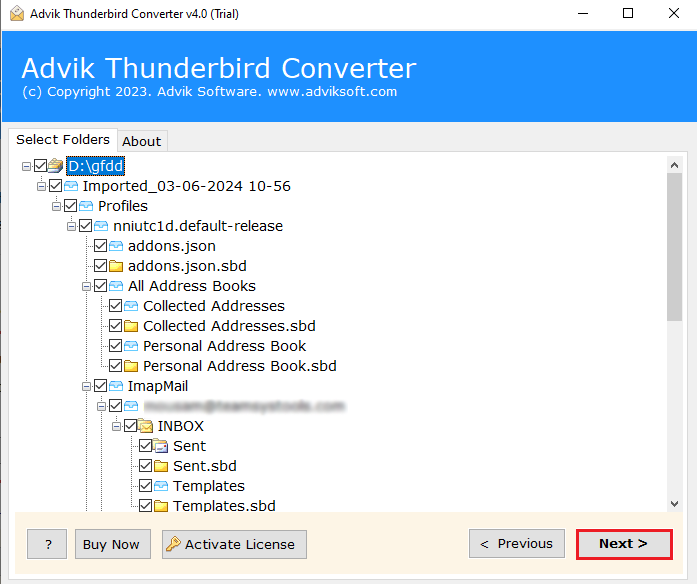697x584 pixels.
Task: Collapse the Imported_03-06-2024 10-56 node
Action: pos(41,186)
